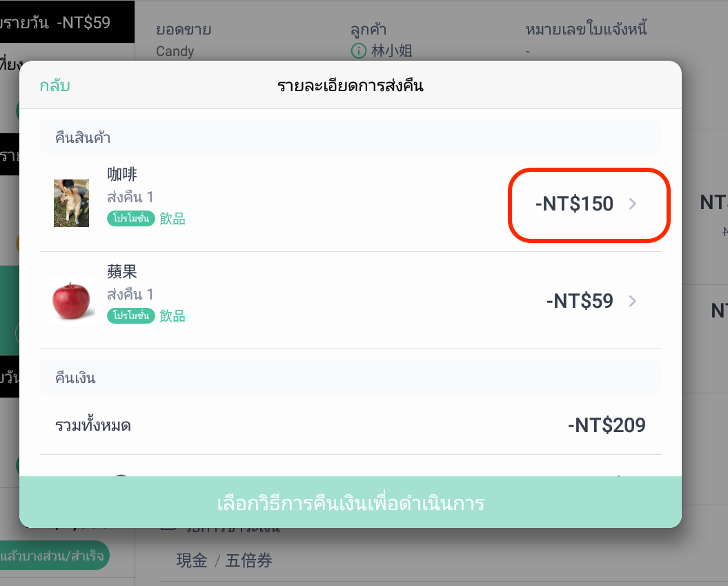This screenshot has width=728, height=586.
Task: Click the 咖啡 item name
Action: (122, 175)
